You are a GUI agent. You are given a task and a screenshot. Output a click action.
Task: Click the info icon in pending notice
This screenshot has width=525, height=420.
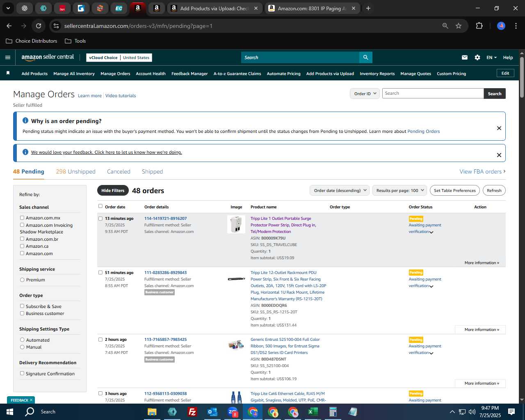click(x=25, y=121)
